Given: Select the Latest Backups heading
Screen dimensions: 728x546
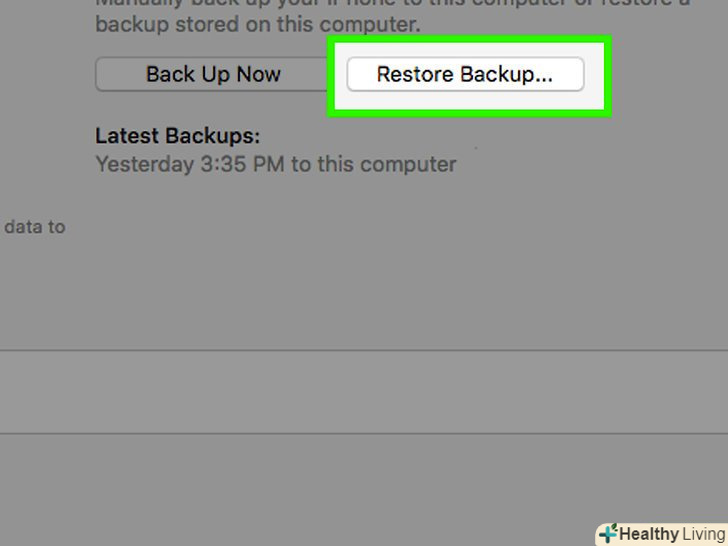Looking at the screenshot, I should [177, 136].
